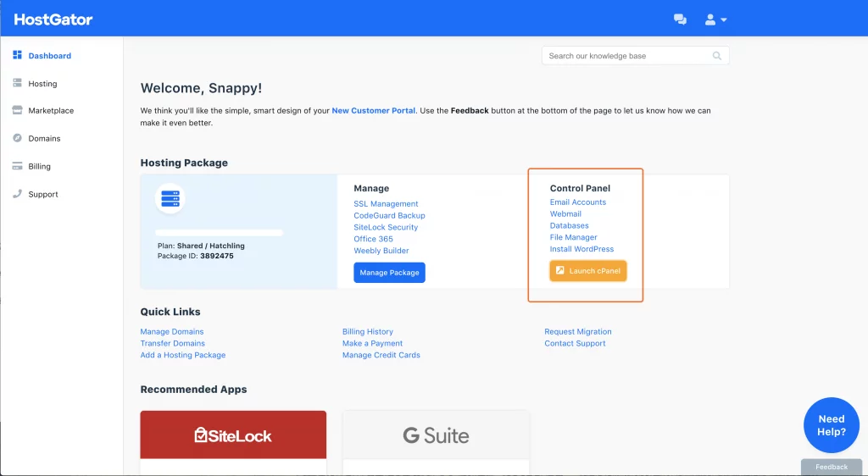
Task: Click the Feedback tab button
Action: pyautogui.click(x=832, y=467)
